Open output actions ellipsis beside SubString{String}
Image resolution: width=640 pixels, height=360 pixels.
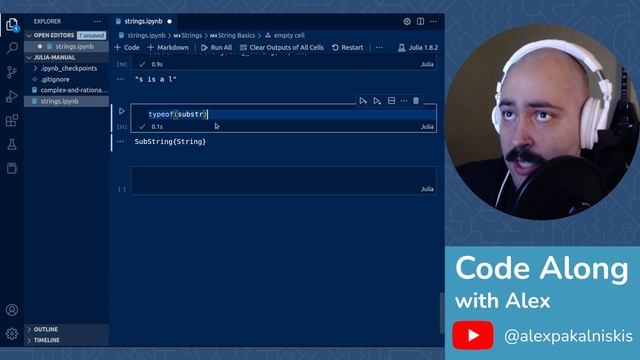(120, 141)
